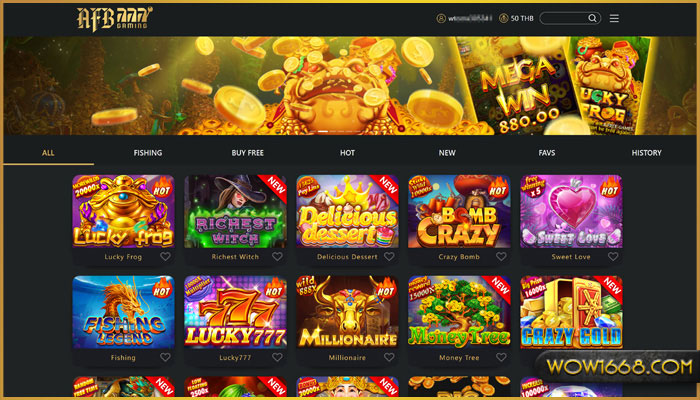The height and width of the screenshot is (400, 700).
Task: Click the coin balance icon
Action: coord(504,18)
